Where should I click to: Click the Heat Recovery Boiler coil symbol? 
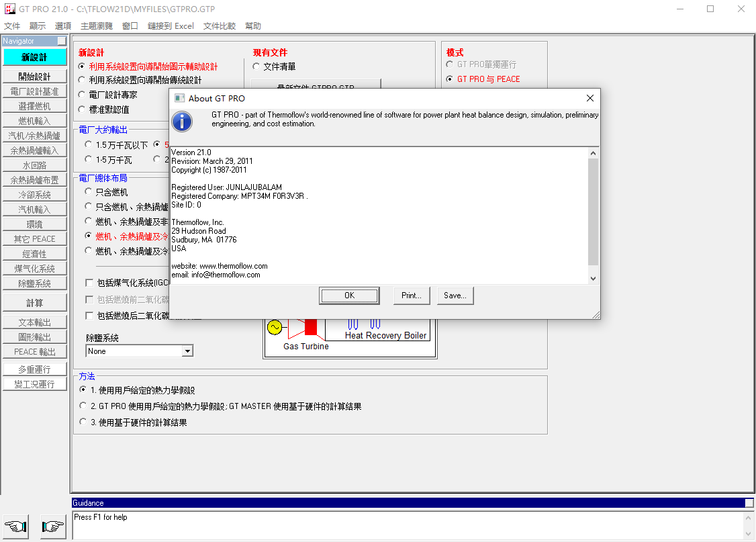[364, 324]
